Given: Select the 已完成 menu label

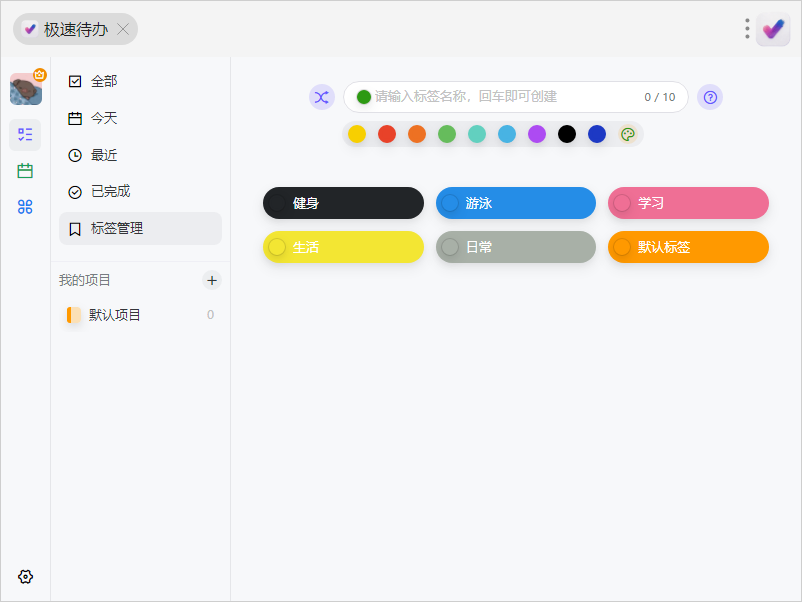Looking at the screenshot, I should (110, 191).
